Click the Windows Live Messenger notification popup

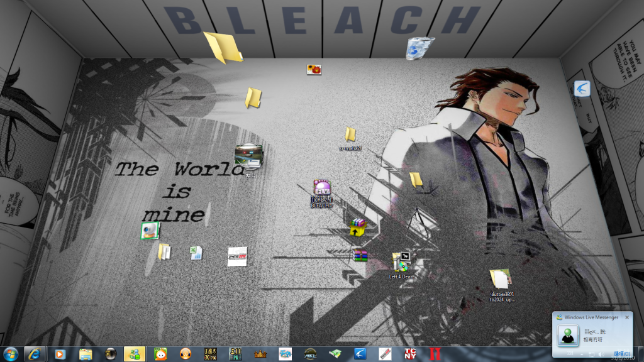tap(592, 332)
